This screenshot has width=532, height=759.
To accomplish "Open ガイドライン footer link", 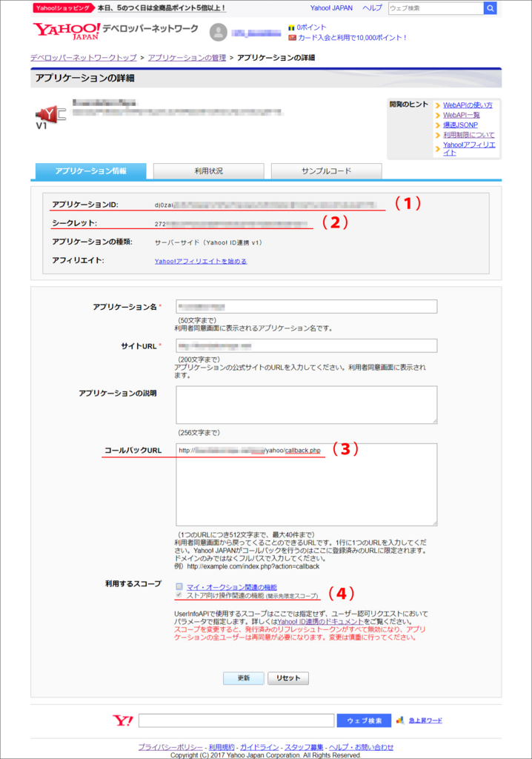I will [259, 747].
